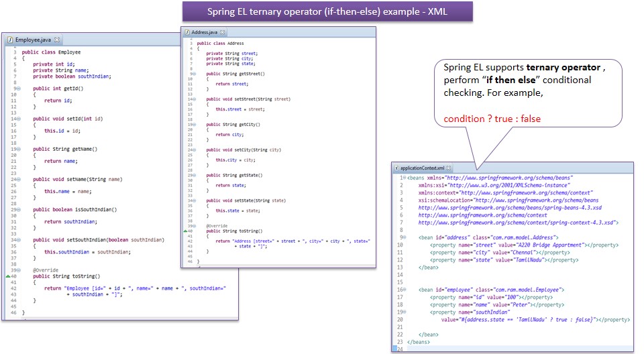Switch to the applicationContext.xml editor tab

click(422, 168)
